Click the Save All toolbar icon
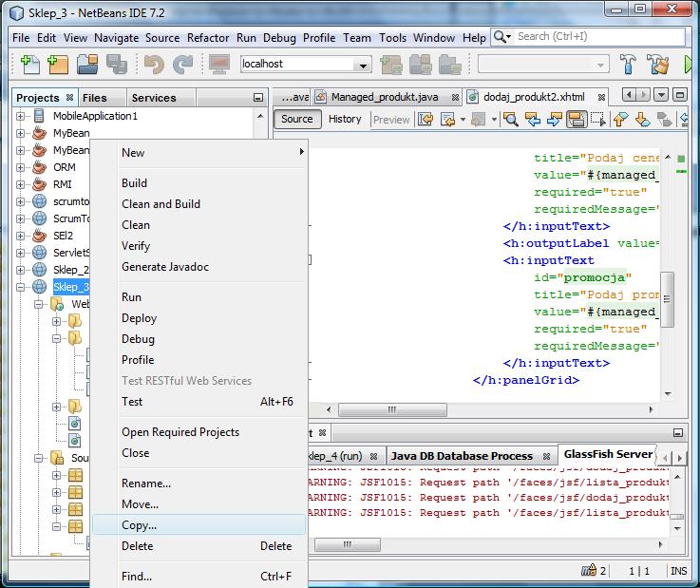This screenshot has width=700, height=588. [117, 65]
